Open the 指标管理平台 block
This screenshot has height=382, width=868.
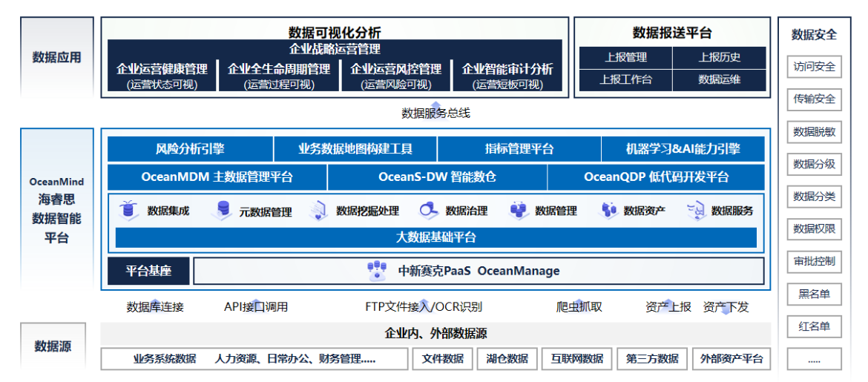pos(519,149)
